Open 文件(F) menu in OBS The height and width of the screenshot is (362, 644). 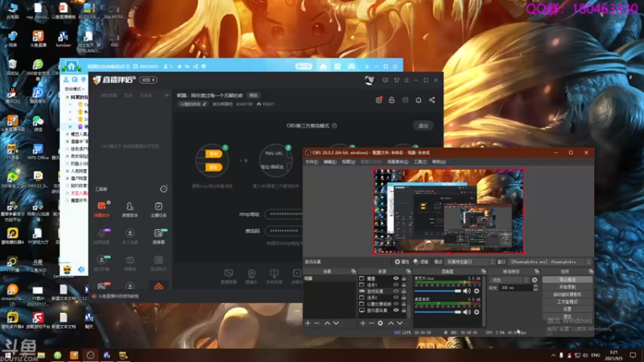(312, 162)
